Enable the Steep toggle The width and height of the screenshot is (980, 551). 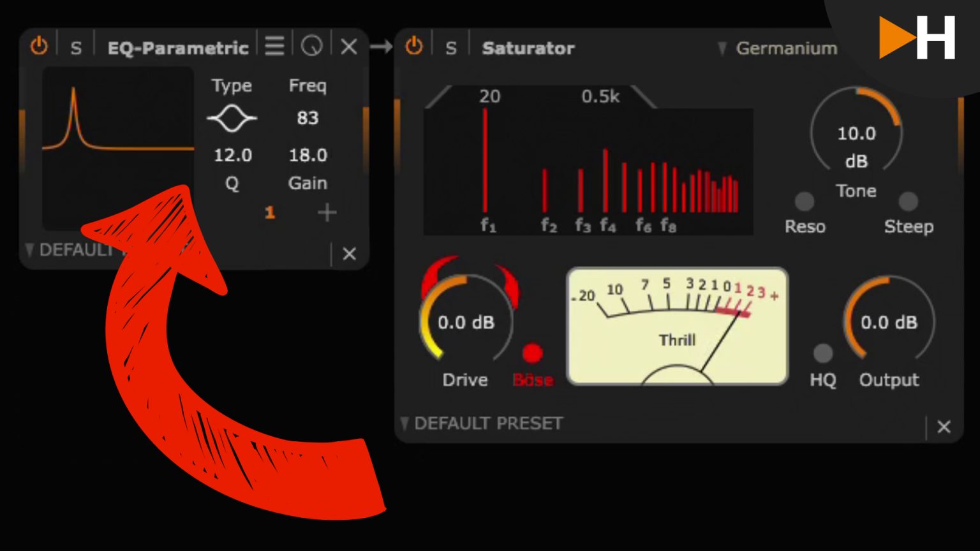(908, 202)
